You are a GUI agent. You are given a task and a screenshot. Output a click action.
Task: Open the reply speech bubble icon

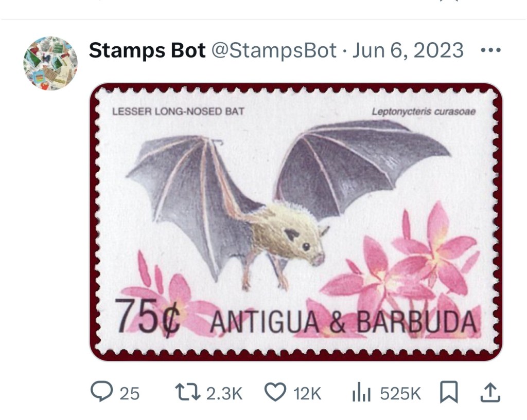pyautogui.click(x=101, y=391)
